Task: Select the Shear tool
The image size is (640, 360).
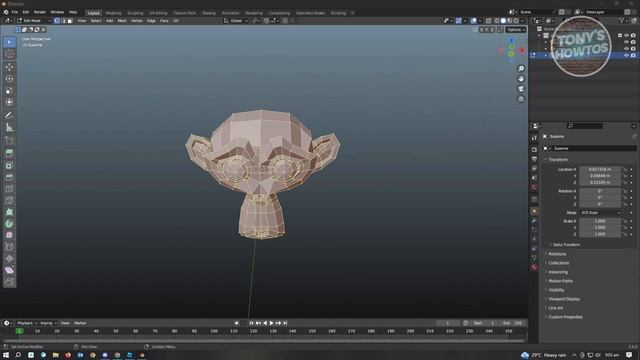Action: (9, 270)
